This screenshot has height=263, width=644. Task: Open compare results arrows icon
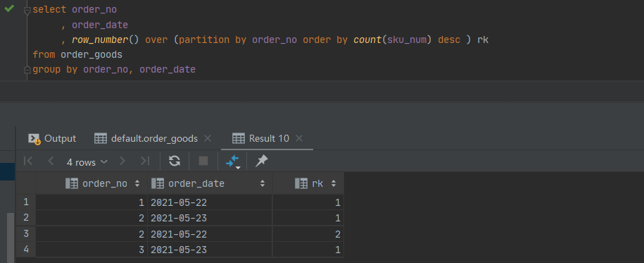233,161
